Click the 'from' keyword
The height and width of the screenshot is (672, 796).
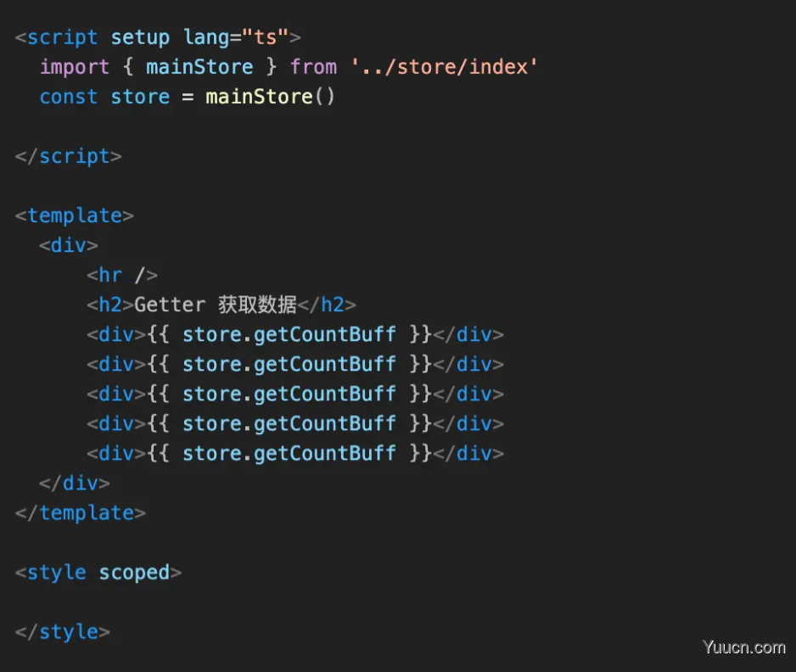tap(313, 67)
